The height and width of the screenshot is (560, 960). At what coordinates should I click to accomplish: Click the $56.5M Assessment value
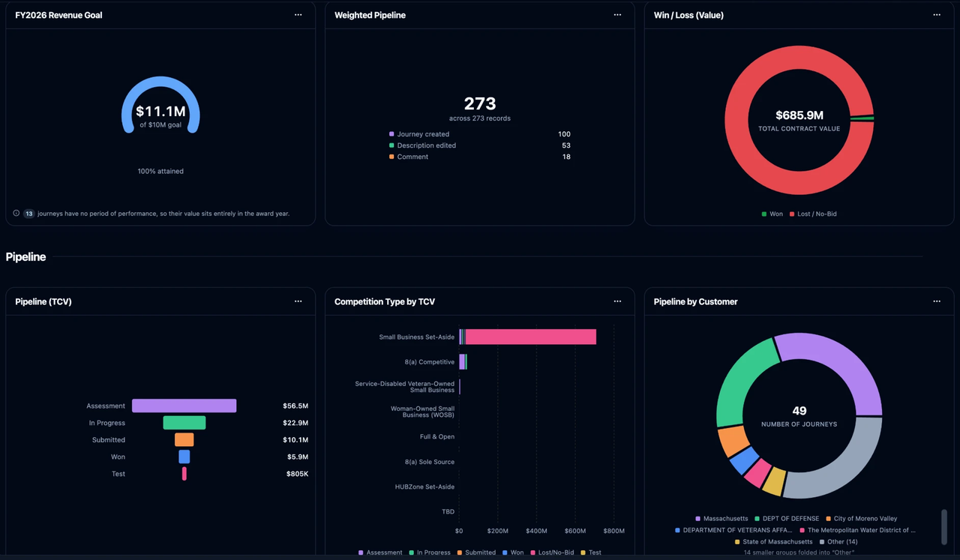pos(295,406)
